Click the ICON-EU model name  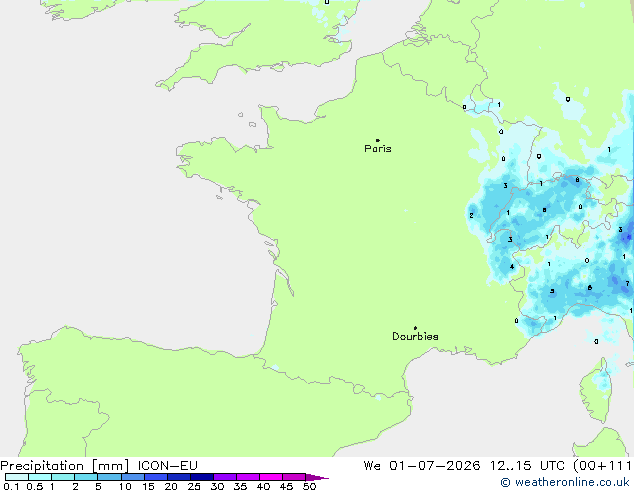pyautogui.click(x=167, y=466)
